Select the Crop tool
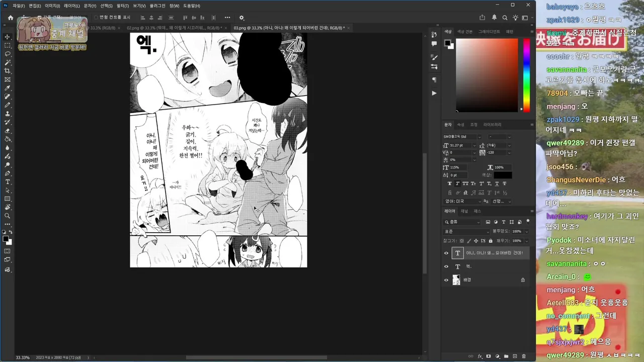This screenshot has width=644, height=362. tap(8, 71)
